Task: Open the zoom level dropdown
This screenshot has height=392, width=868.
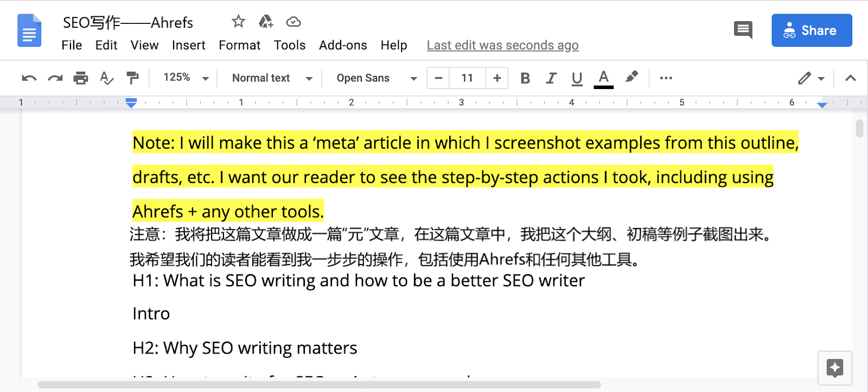Action: pos(186,78)
